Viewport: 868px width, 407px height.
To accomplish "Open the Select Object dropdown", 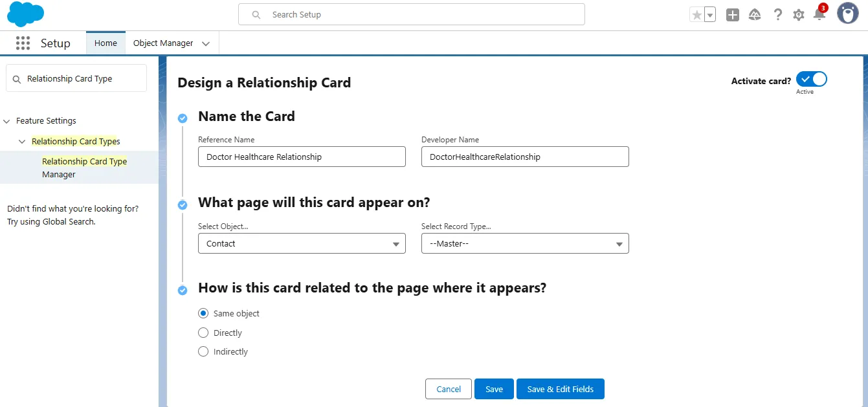I will 302,244.
